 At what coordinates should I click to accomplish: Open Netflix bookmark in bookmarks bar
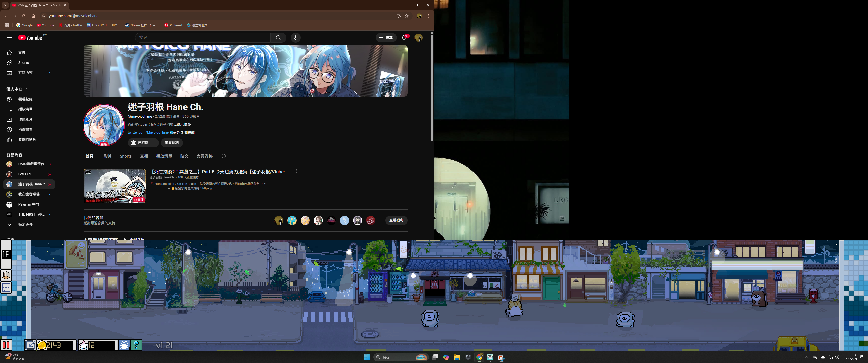tap(71, 25)
